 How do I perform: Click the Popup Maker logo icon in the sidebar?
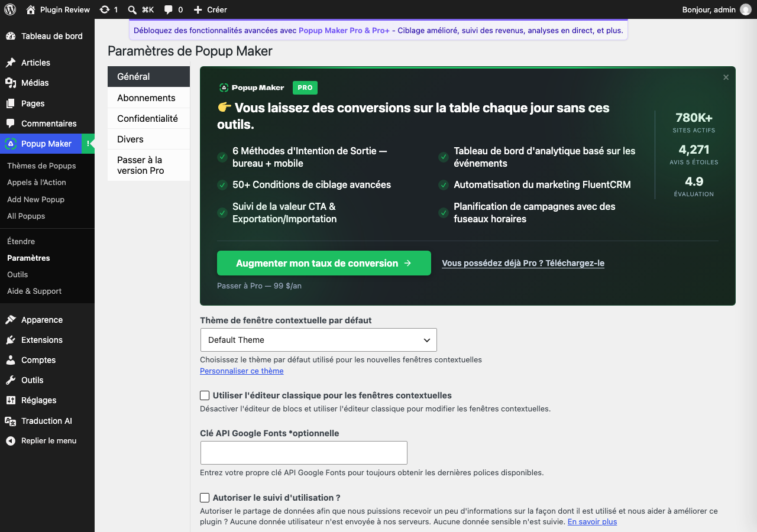tap(11, 144)
